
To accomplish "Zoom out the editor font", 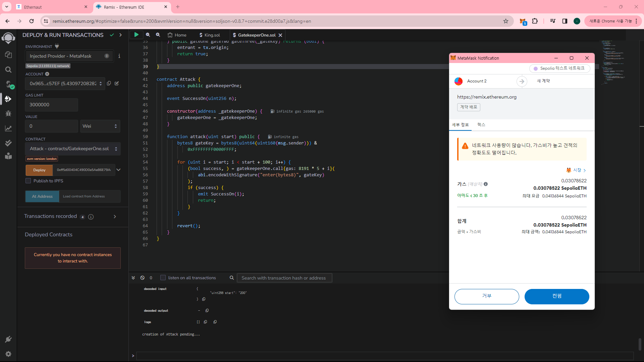I will point(148,35).
